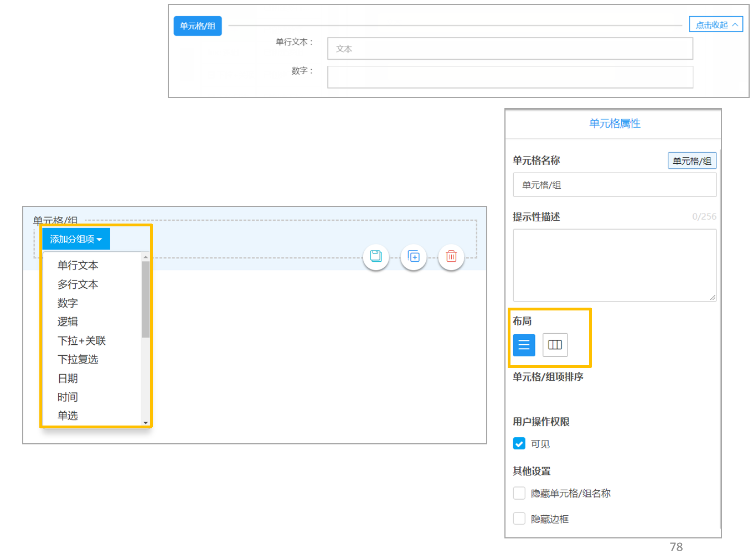Toggle the 可见 checkbox

coord(519,444)
